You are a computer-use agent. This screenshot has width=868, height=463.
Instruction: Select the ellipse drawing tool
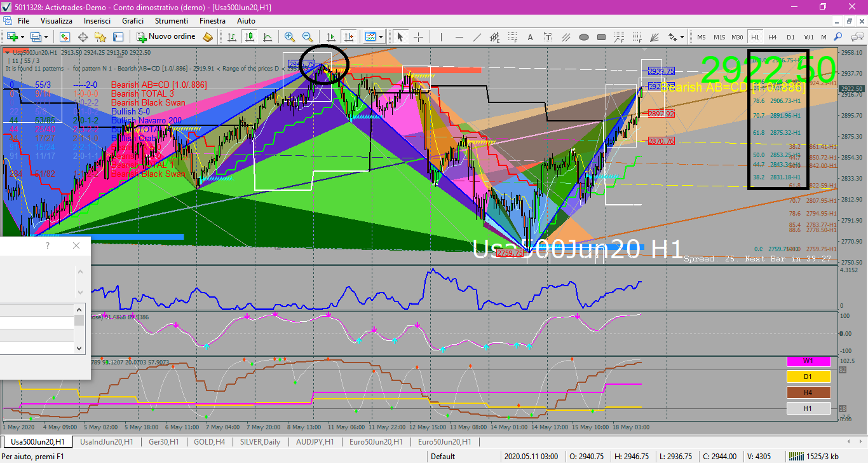pos(584,37)
